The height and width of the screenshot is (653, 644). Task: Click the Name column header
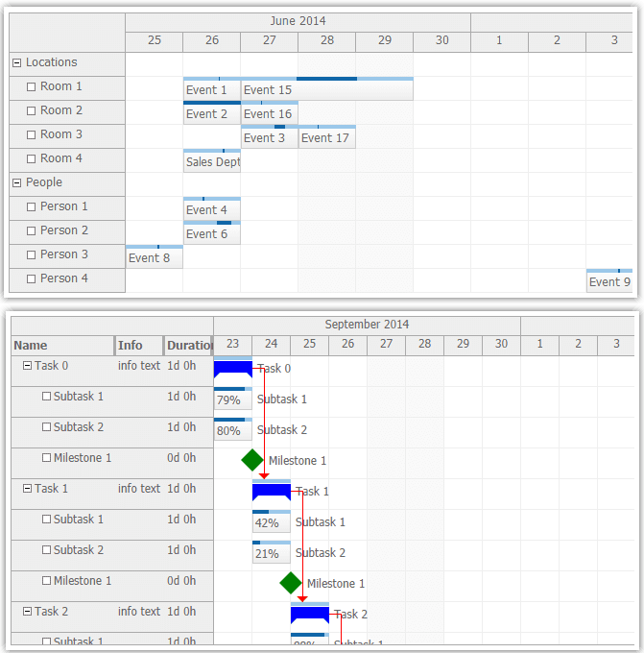[62, 346]
